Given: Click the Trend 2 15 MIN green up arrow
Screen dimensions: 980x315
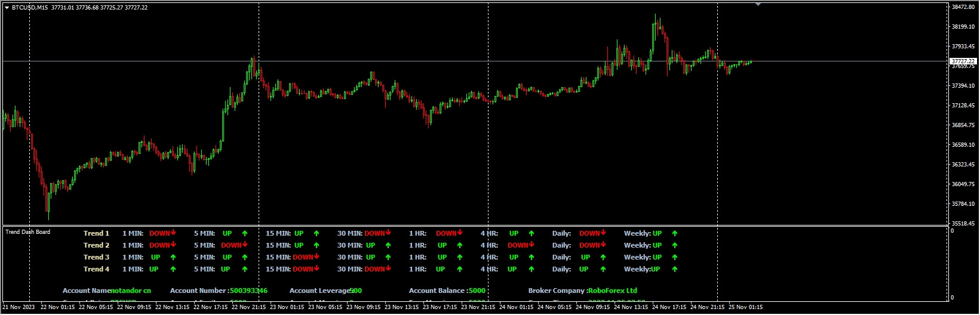Looking at the screenshot, I should (317, 245).
